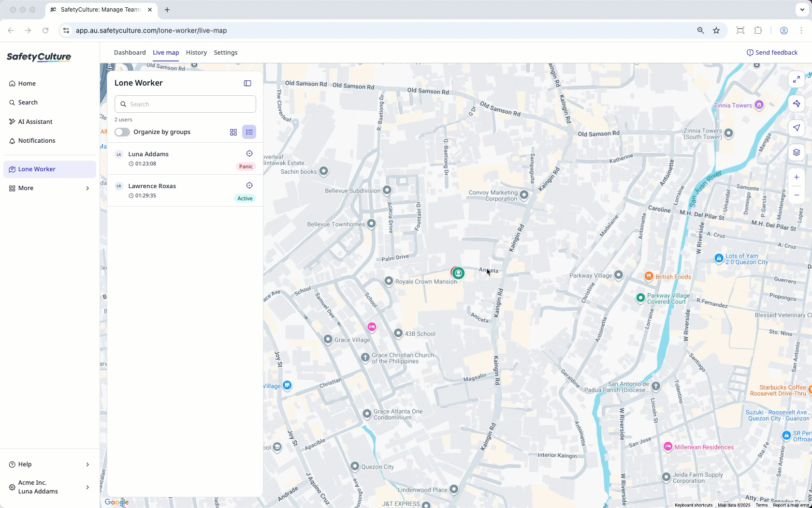Expand the Help menu
This screenshot has width=812, height=508.
[49, 464]
